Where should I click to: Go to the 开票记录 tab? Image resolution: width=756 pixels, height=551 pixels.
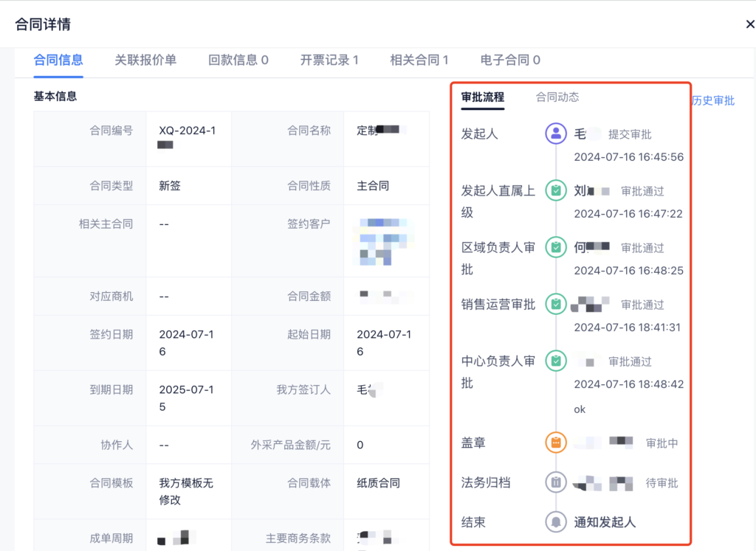[x=329, y=60]
